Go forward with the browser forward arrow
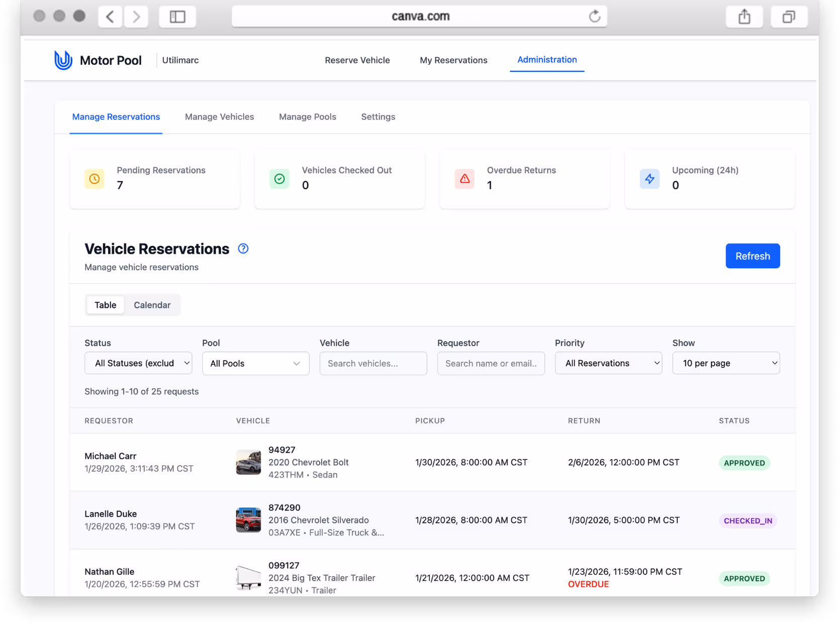The image size is (840, 624). (136, 17)
